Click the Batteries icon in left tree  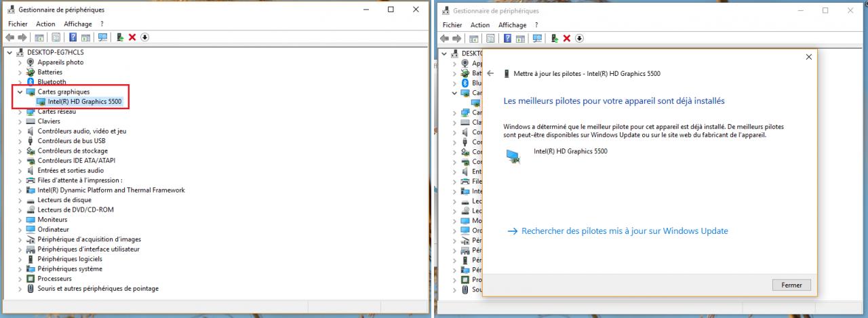31,72
